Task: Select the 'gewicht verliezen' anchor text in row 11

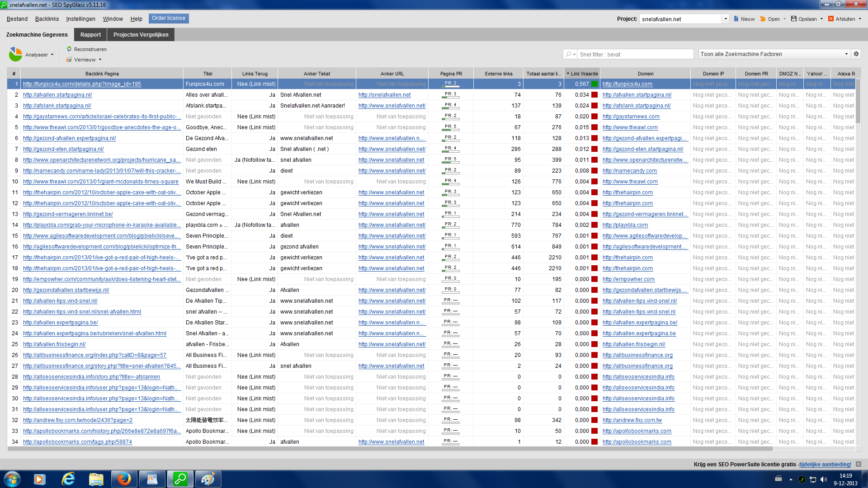Action: [301, 192]
